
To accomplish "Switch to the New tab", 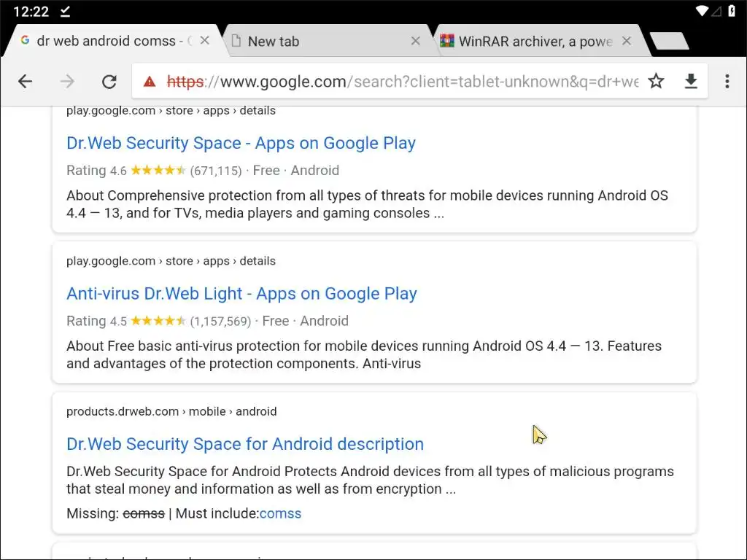I will [x=321, y=42].
